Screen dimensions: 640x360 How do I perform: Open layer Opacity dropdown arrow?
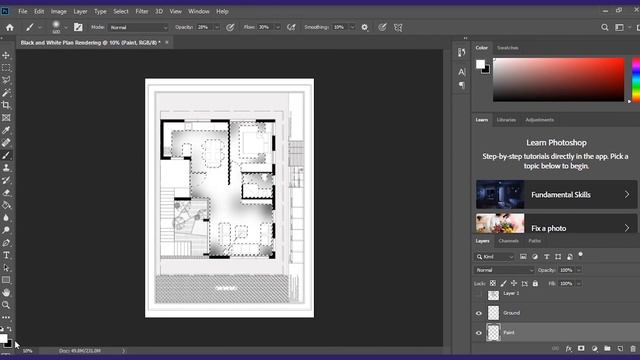point(579,270)
